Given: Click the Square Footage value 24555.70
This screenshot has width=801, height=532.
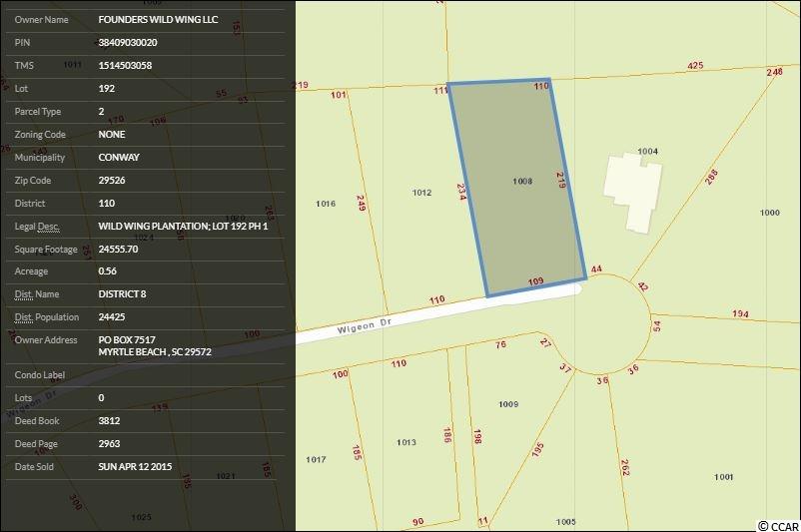Looking at the screenshot, I should point(118,250).
